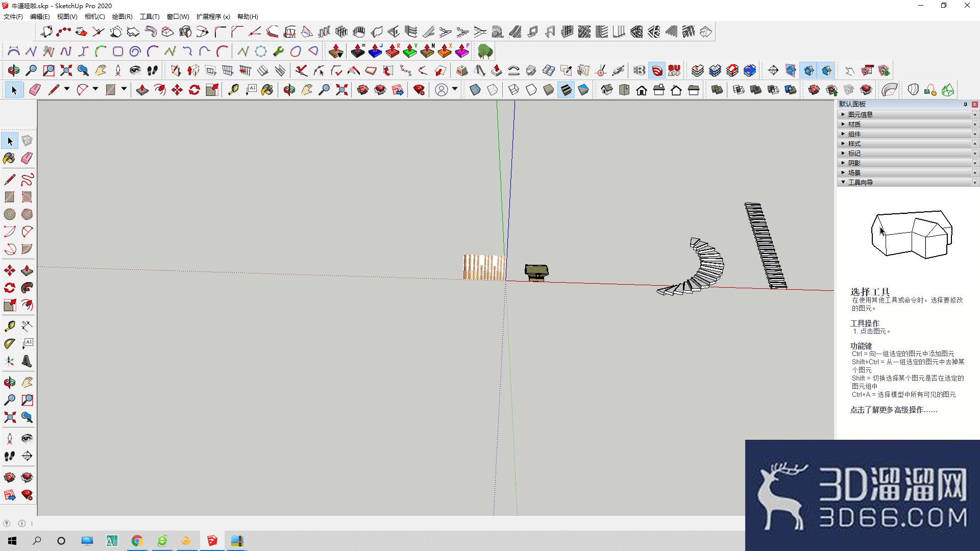
Task: Select the Offset tool in left toolbar
Action: 27,305
